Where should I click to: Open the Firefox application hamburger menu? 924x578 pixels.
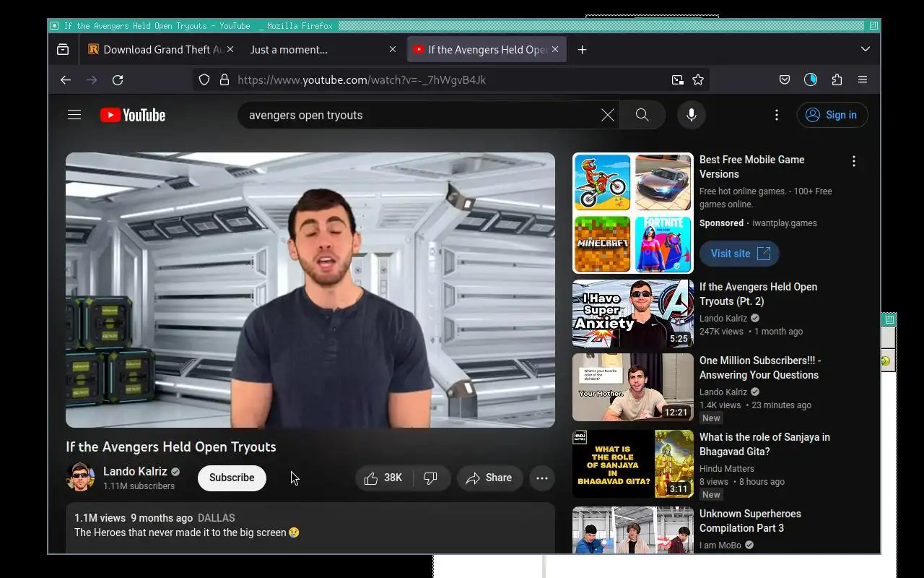tap(863, 79)
